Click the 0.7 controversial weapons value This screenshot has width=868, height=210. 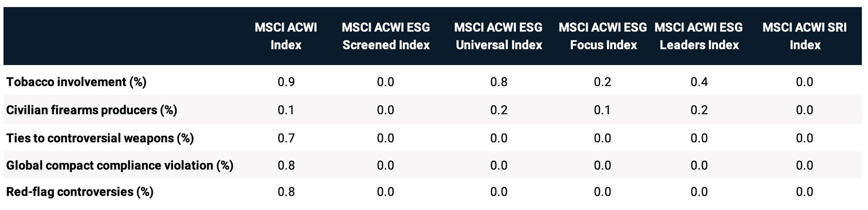(x=286, y=138)
